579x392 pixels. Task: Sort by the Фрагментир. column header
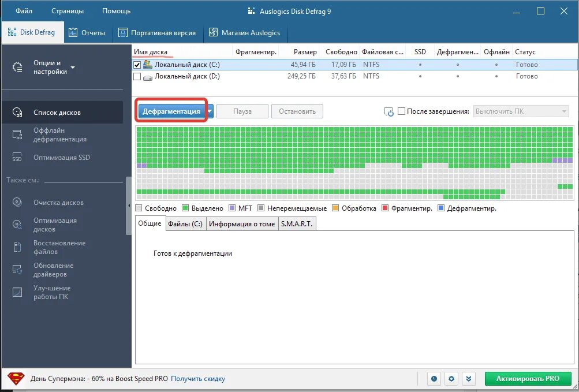click(x=256, y=52)
